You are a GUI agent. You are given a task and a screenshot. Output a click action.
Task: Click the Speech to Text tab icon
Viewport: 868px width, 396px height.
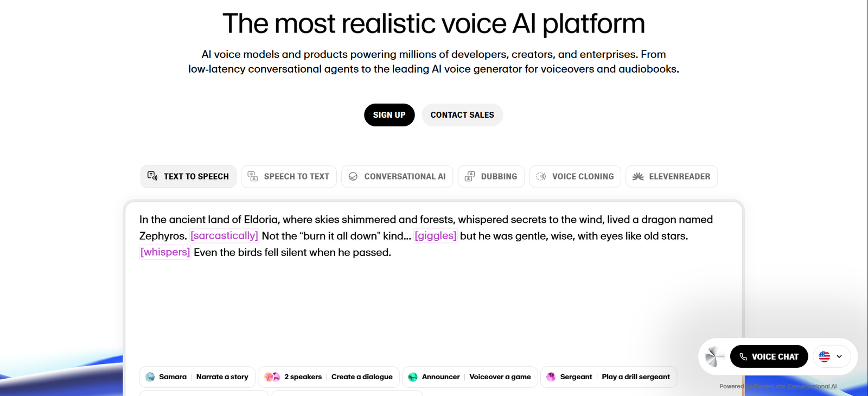pos(253,176)
